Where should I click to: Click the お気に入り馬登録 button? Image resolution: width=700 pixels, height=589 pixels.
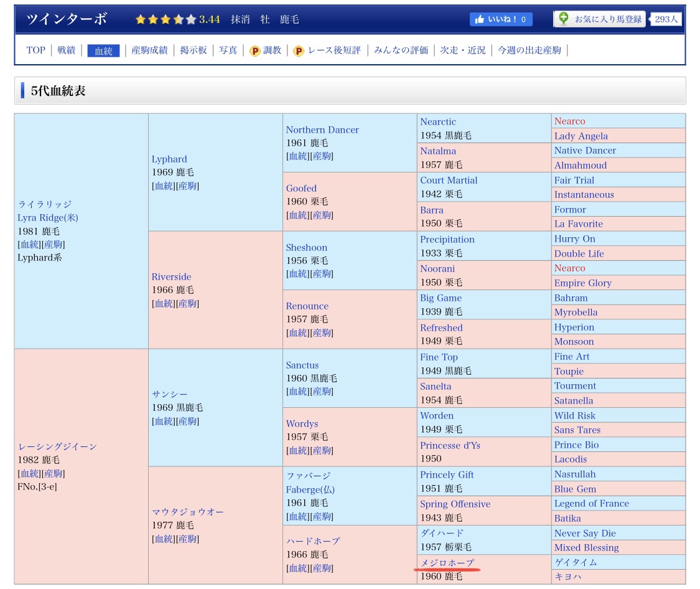(x=600, y=19)
